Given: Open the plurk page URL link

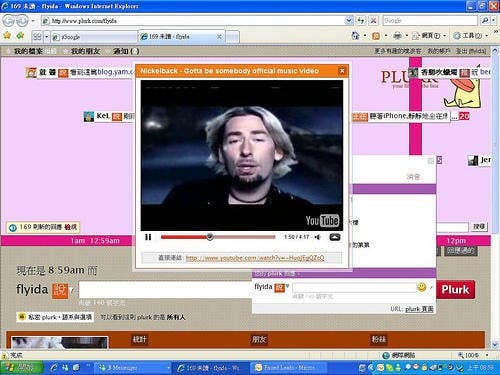Looking at the screenshot, I should pyautogui.click(x=419, y=309).
